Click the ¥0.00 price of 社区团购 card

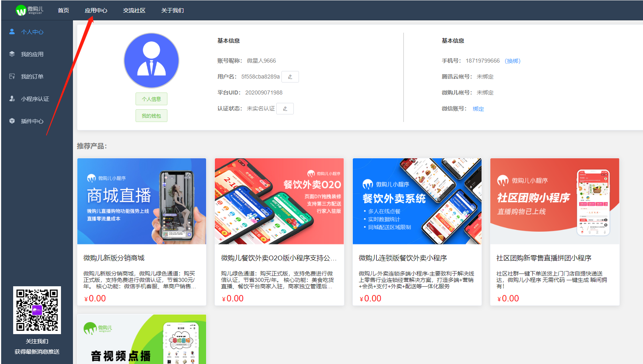508,298
